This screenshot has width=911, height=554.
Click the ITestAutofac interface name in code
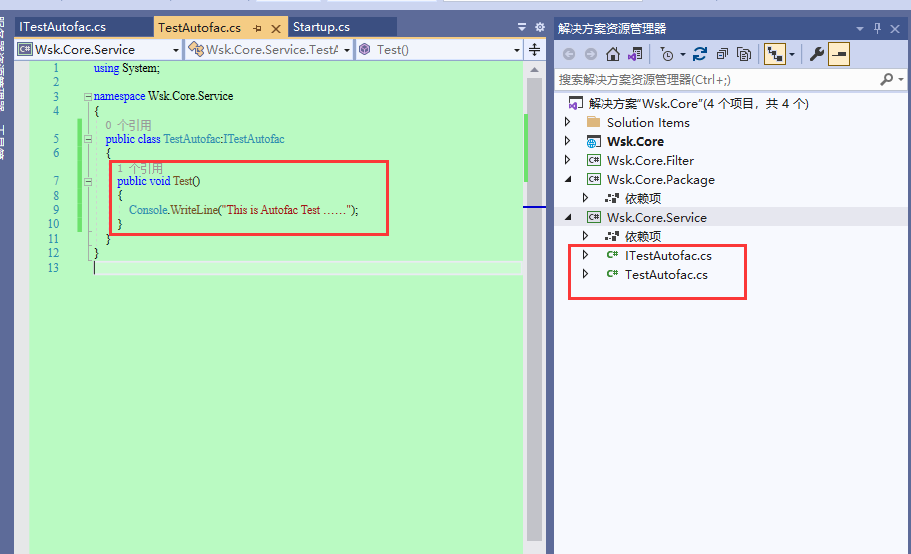[254, 139]
